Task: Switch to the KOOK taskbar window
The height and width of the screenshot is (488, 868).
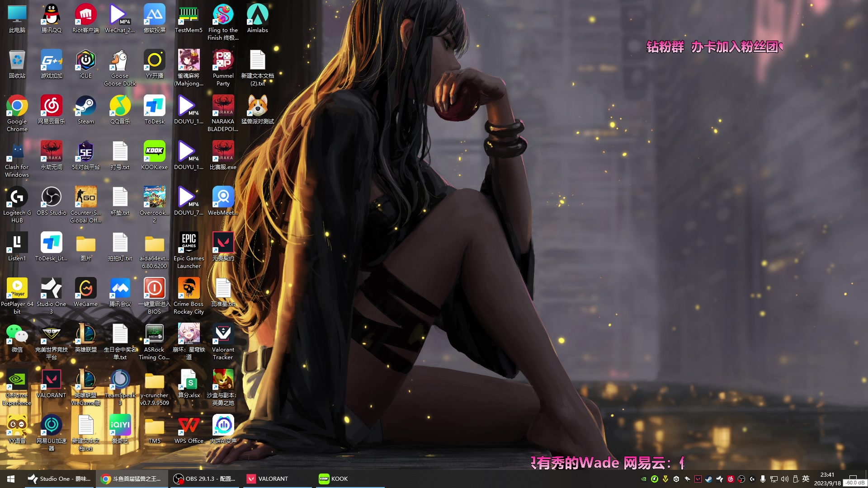Action: point(350,479)
